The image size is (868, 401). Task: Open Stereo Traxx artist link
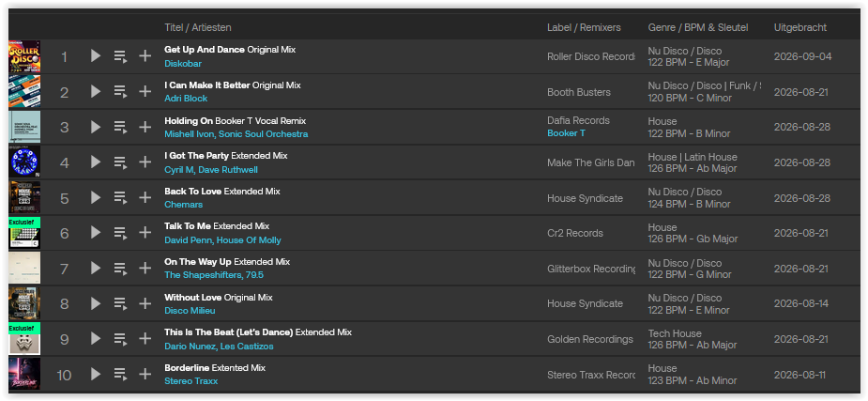(191, 381)
